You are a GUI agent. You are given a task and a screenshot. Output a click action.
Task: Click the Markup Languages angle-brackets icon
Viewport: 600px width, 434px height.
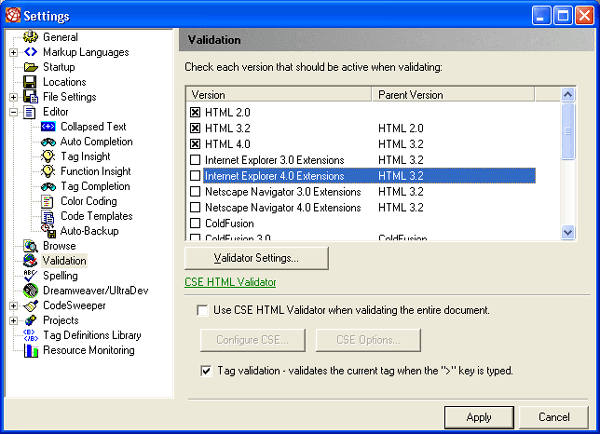[30, 52]
